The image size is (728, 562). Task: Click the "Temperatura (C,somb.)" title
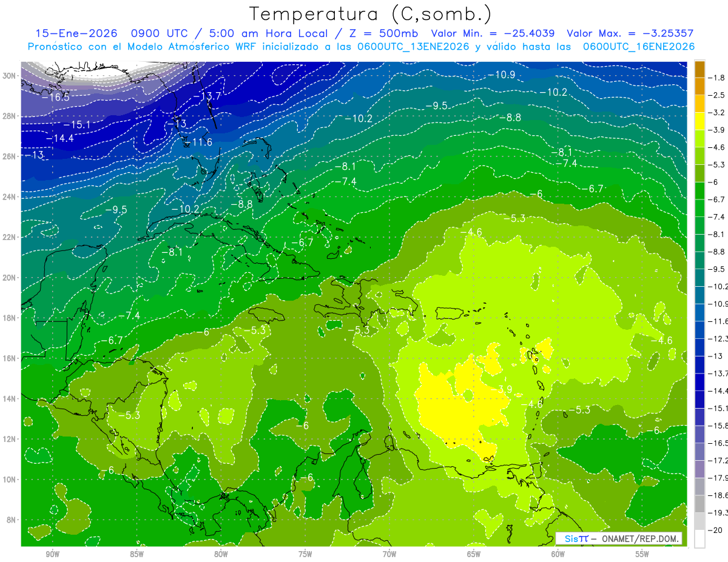coord(370,13)
